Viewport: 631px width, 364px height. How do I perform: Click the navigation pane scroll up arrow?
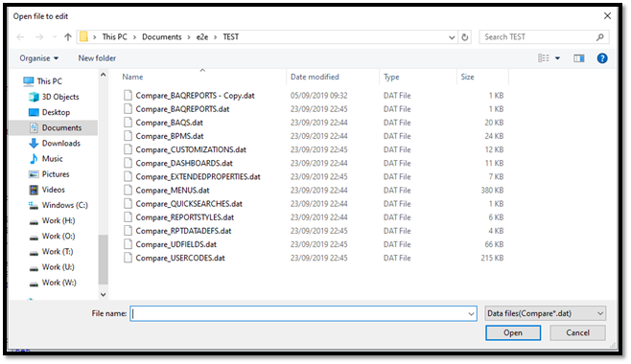(x=103, y=75)
